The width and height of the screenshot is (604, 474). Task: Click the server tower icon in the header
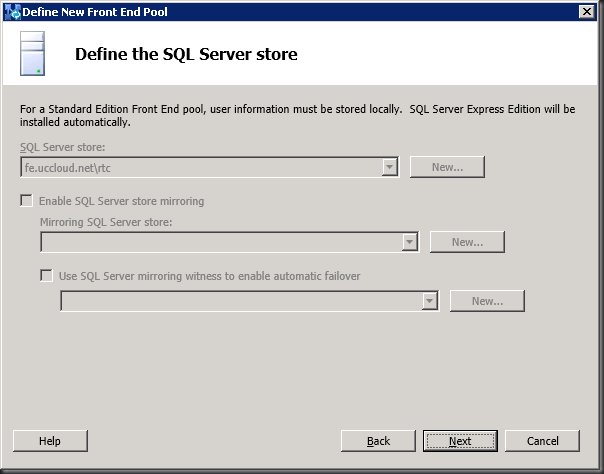32,54
